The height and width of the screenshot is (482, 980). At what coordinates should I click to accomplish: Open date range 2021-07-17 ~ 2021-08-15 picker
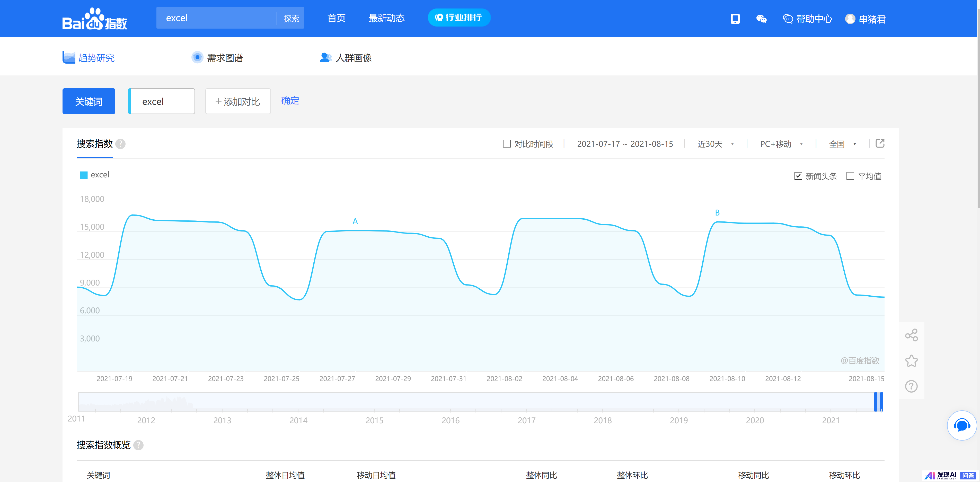[625, 144]
